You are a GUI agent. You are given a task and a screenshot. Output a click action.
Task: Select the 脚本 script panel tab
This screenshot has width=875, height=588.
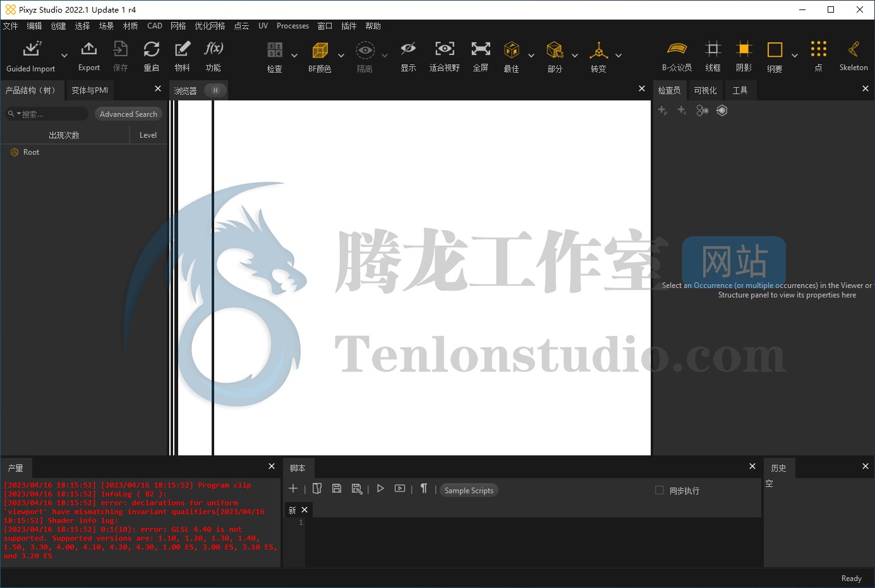coord(298,468)
